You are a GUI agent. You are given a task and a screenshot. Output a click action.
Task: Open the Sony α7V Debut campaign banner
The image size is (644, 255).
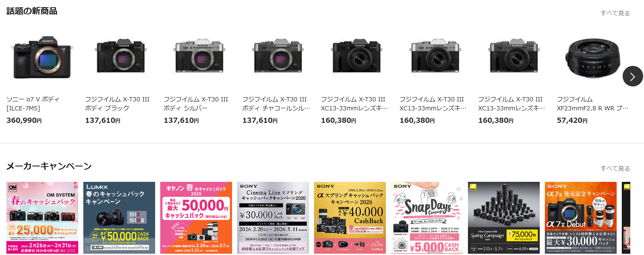coord(581,218)
